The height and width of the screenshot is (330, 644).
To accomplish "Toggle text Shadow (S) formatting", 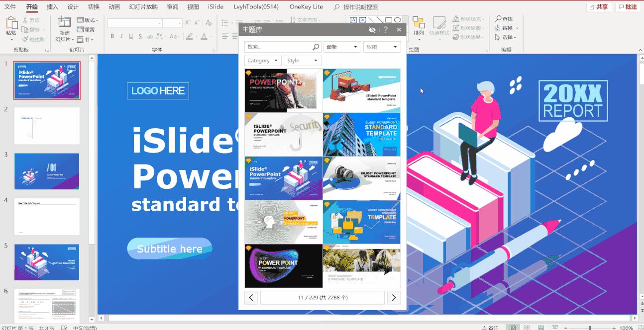I will (x=140, y=36).
